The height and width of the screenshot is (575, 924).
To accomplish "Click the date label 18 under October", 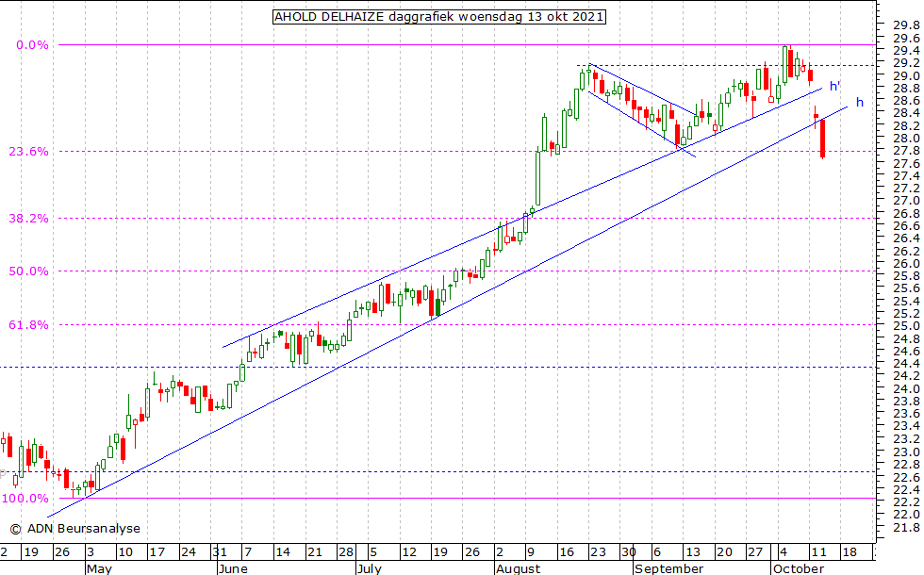I will (850, 552).
